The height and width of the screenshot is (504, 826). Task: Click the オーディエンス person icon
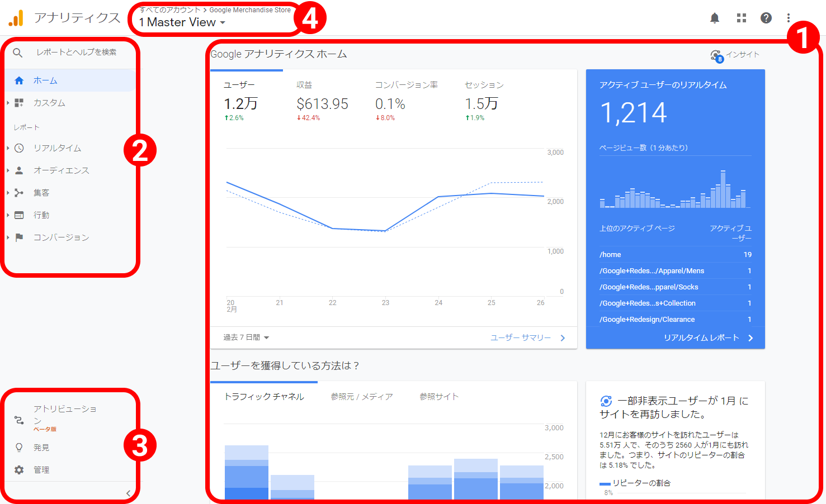point(19,170)
